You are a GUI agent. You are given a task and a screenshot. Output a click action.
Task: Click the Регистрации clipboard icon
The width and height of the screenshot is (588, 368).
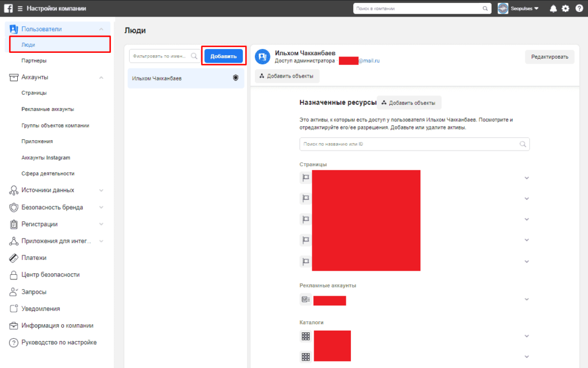14,224
